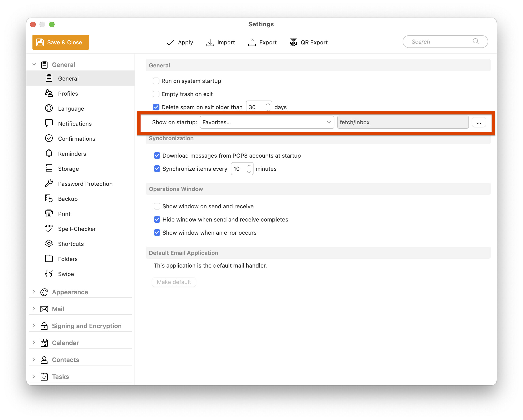Increase the spam days stepper value
Screen dimensions: 523x420
point(268,104)
